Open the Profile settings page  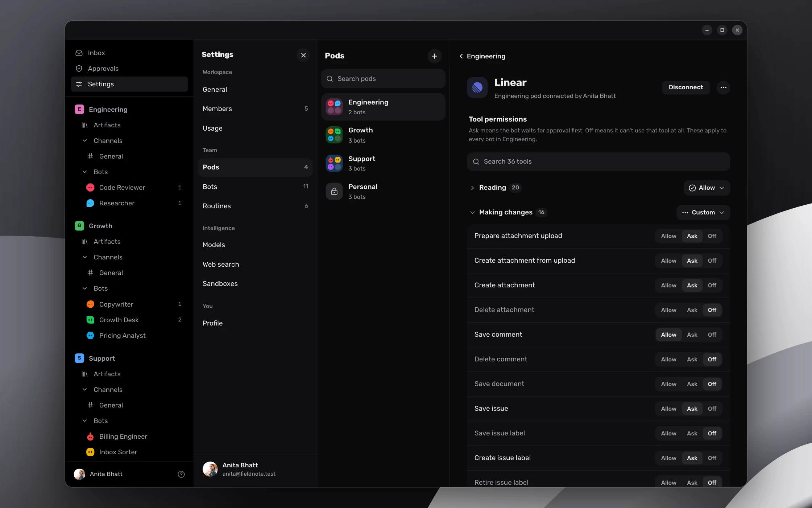tap(255, 323)
